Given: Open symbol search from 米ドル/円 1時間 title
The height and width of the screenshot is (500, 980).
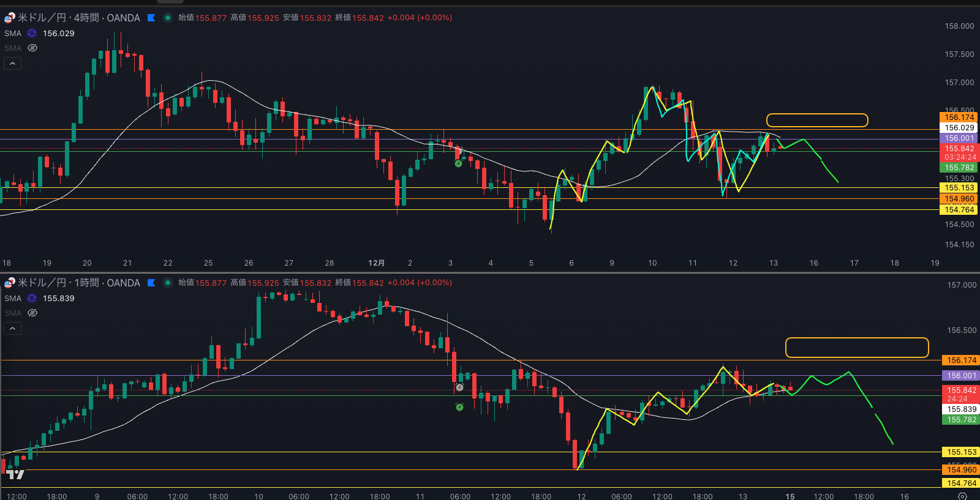Looking at the screenshot, I should [78, 283].
